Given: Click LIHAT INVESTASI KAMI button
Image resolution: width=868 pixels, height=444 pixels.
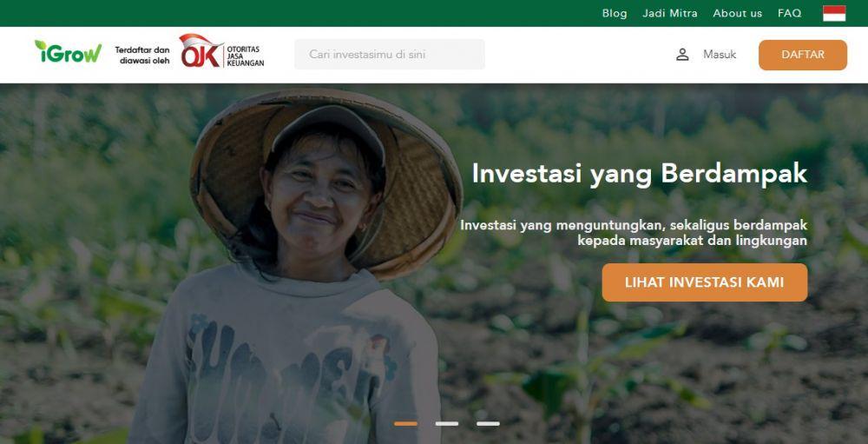Looking at the screenshot, I should click(704, 282).
